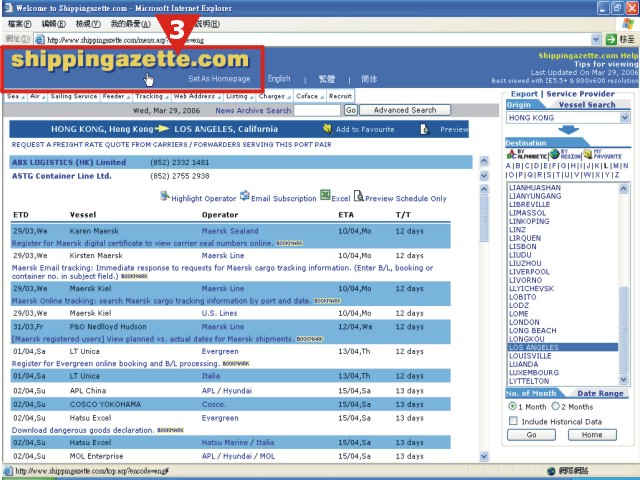640x480 pixels.
Task: Open the Listing menu
Action: click(240, 96)
